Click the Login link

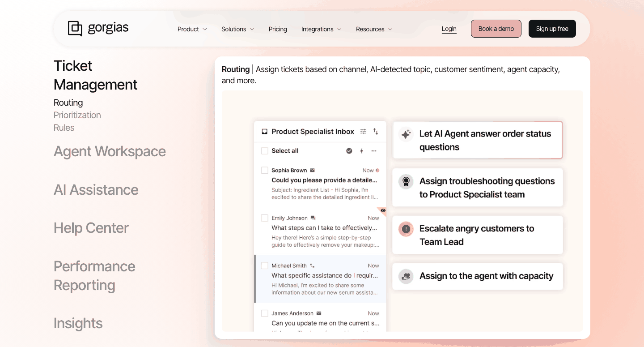tap(449, 29)
